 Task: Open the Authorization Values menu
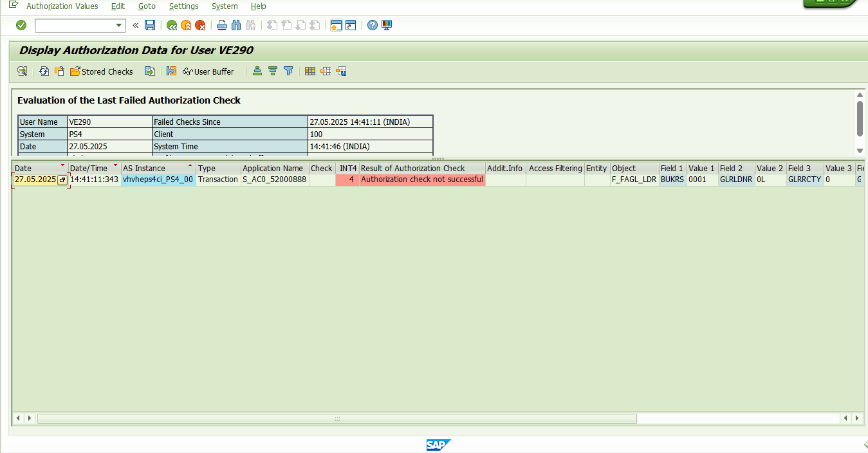[62, 6]
